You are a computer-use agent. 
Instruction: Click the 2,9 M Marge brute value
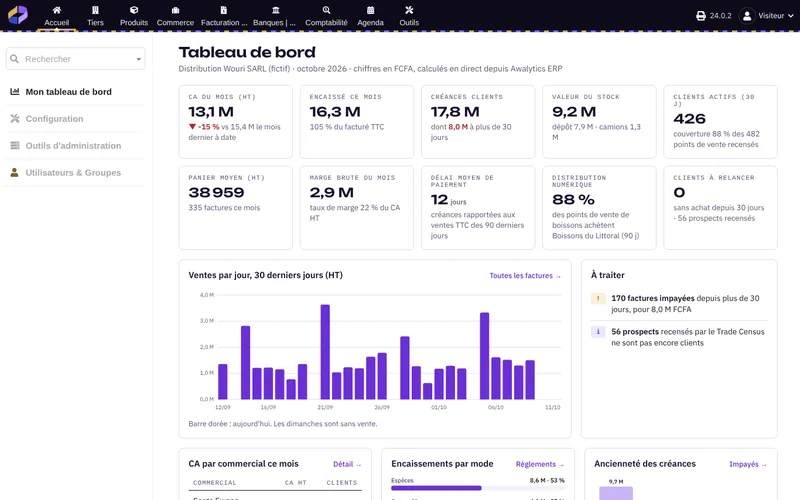(x=331, y=192)
